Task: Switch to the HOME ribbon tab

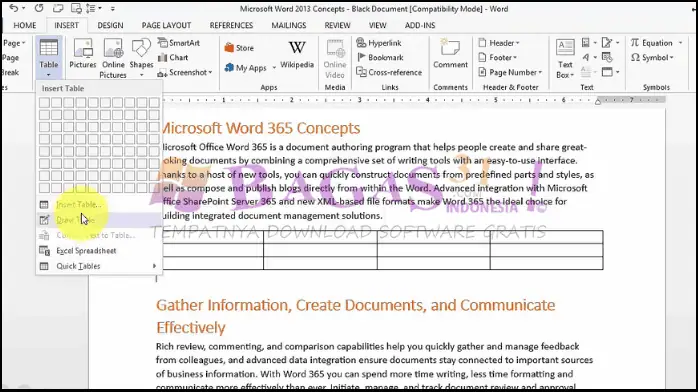Action: 25,25
